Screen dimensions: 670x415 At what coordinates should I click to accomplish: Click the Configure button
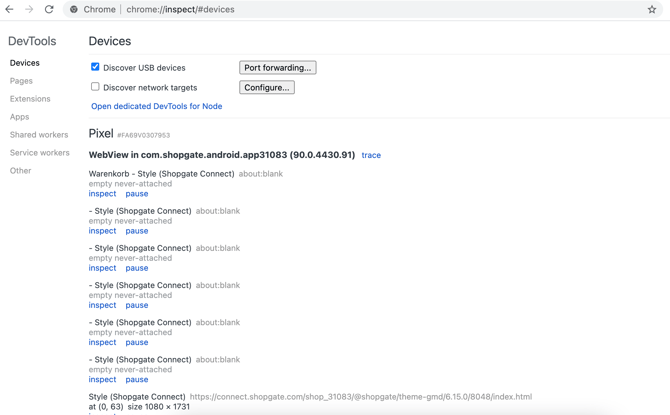tap(267, 87)
